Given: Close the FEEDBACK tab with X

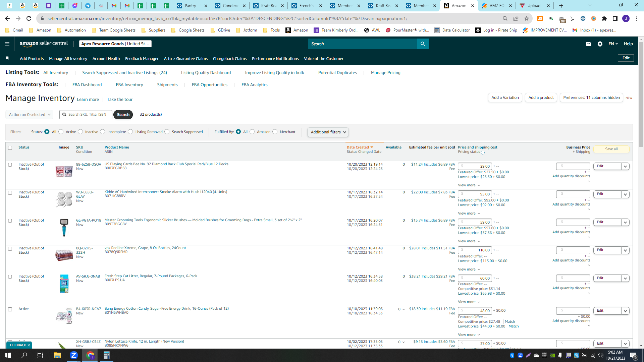Looking at the screenshot, I should [x=29, y=345].
